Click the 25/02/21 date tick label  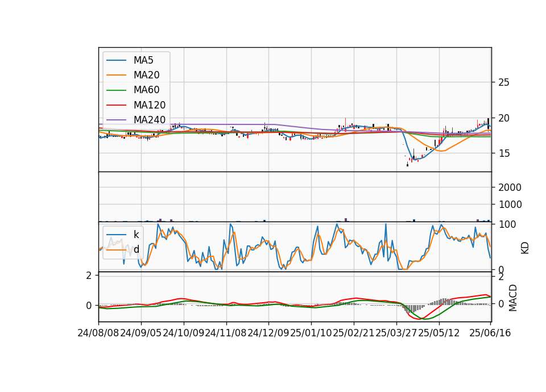coord(354,333)
